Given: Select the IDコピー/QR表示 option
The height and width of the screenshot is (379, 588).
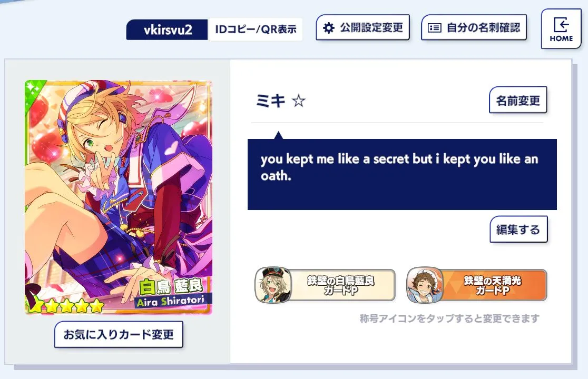Looking at the screenshot, I should tap(255, 29).
